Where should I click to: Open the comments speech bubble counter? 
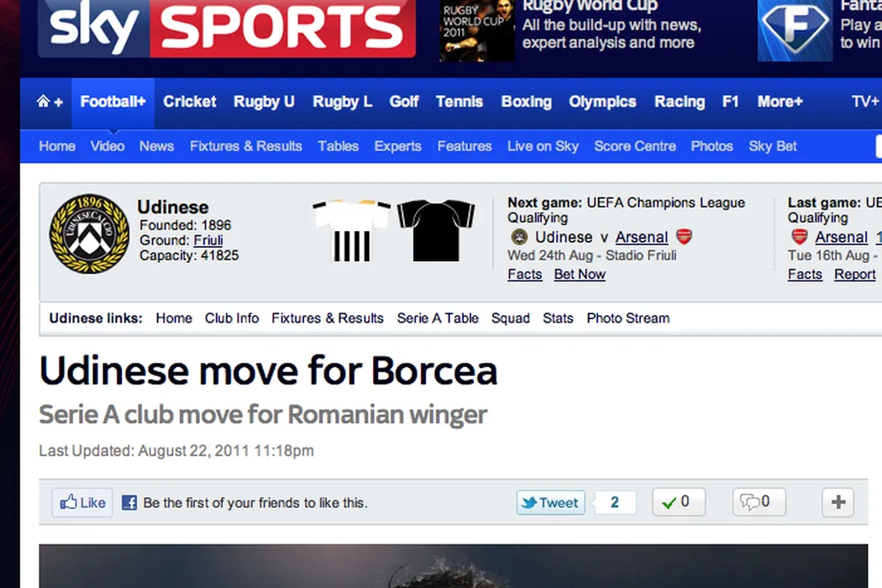759,502
